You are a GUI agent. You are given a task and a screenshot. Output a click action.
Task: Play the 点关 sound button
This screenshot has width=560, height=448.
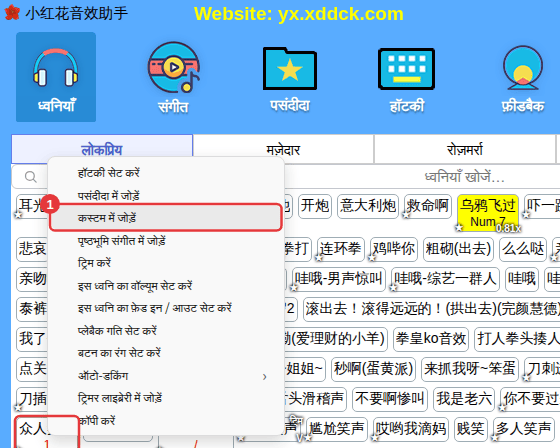point(32,369)
